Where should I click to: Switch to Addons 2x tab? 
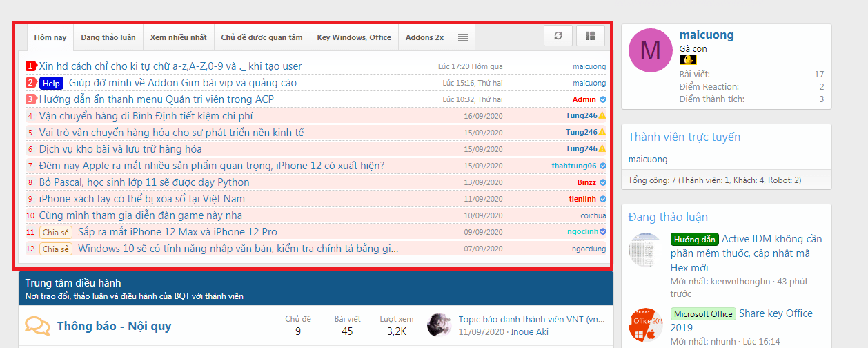pyautogui.click(x=424, y=37)
